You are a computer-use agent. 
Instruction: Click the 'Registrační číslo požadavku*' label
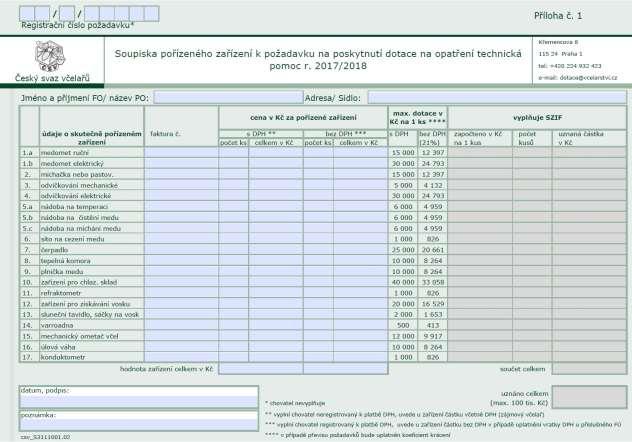[77, 25]
